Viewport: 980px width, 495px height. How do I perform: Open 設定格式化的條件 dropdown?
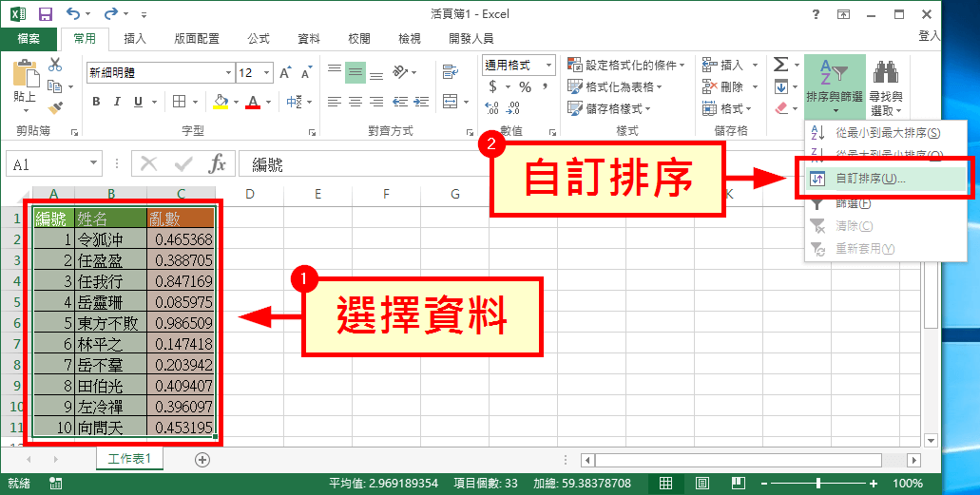[625, 65]
